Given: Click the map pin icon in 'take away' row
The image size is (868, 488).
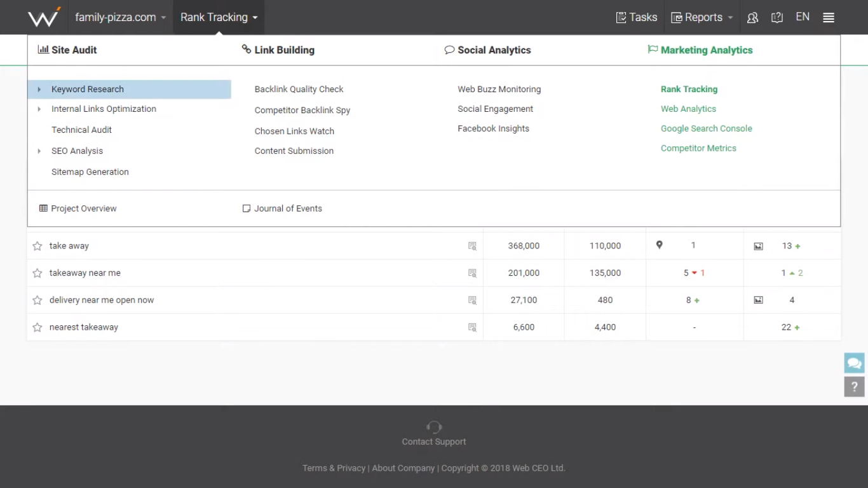Looking at the screenshot, I should point(659,245).
